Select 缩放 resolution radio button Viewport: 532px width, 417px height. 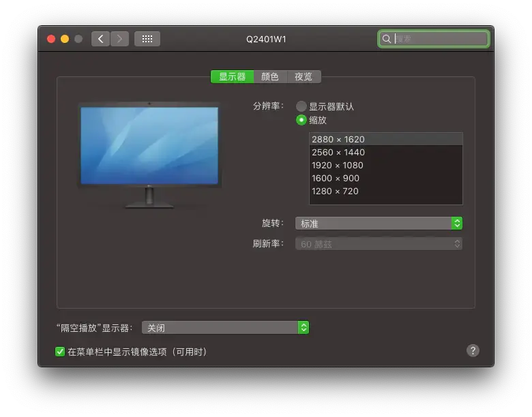pyautogui.click(x=301, y=120)
